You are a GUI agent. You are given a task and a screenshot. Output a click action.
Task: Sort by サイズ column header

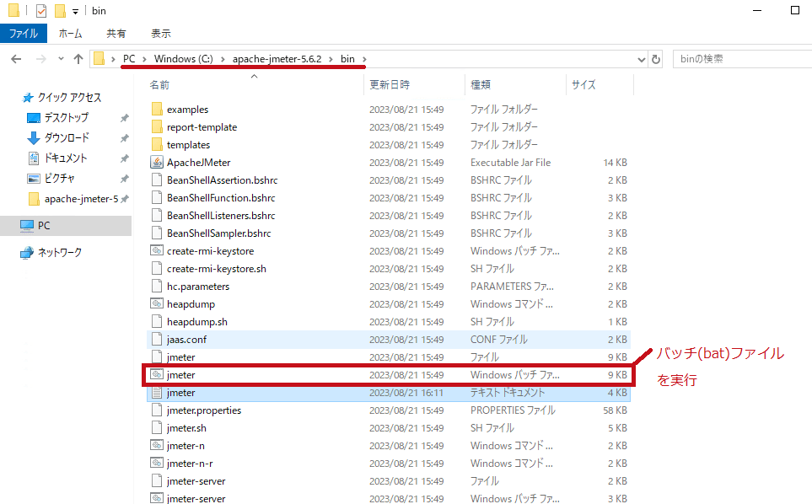tap(583, 85)
